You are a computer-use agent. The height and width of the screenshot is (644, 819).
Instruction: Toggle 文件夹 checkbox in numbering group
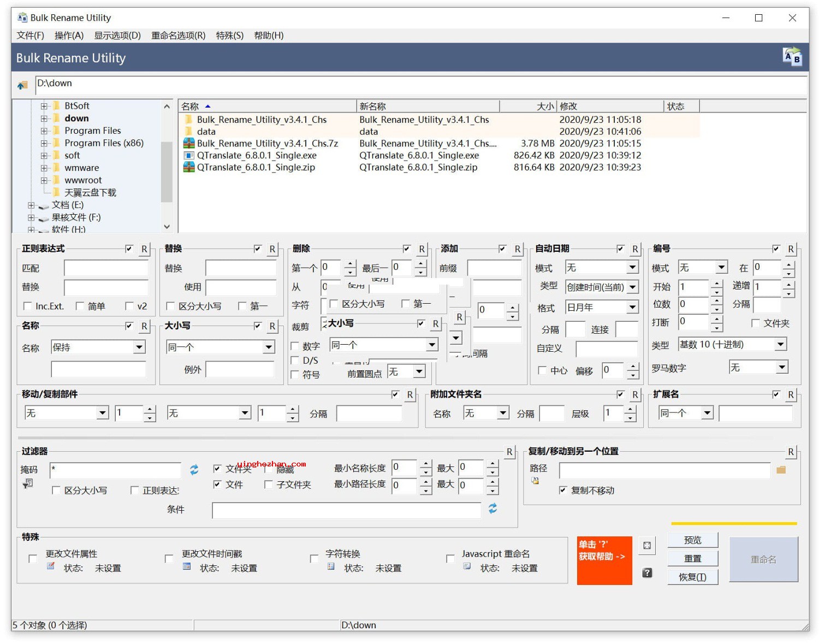click(756, 323)
